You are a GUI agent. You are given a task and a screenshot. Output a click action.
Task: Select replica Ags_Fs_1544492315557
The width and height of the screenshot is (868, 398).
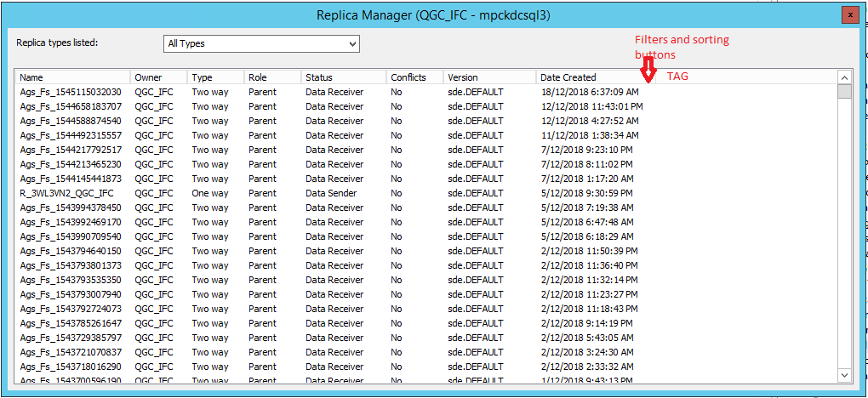71,135
